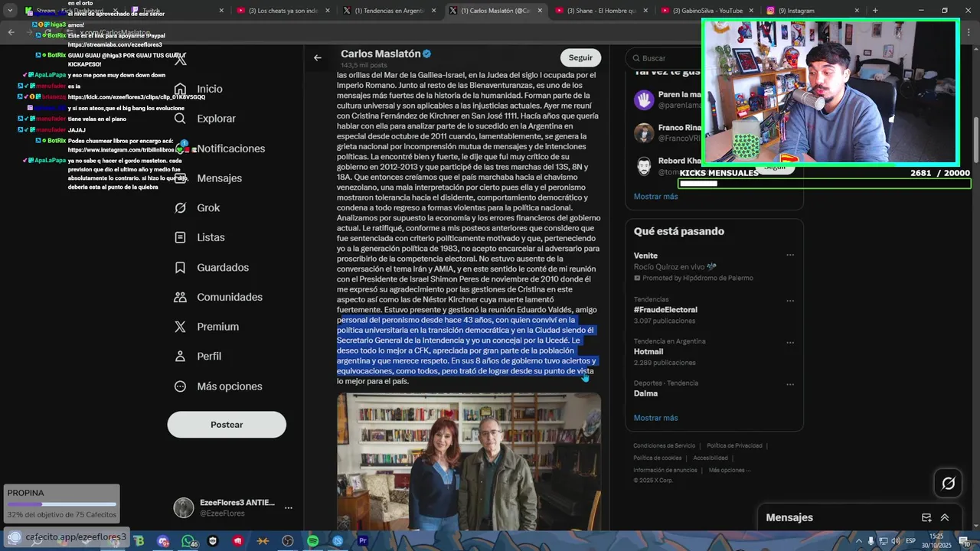Open Spotify from the taskbar
Viewport: 980px width, 551px height.
(x=313, y=541)
